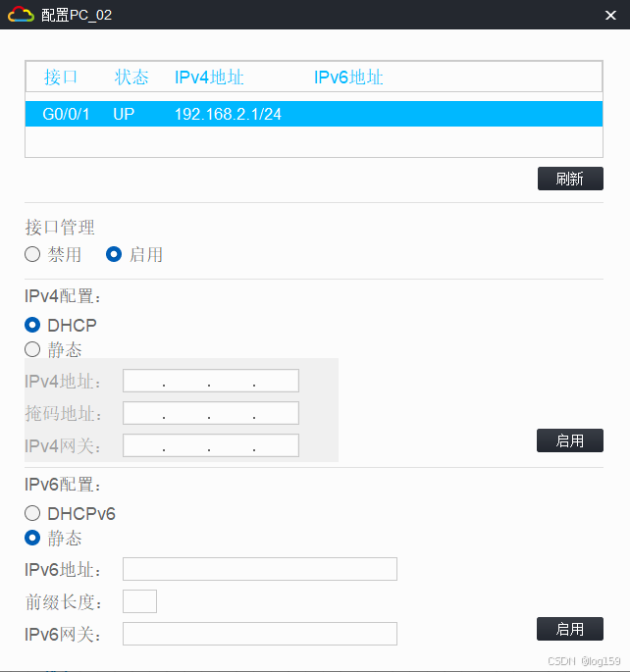630x672 pixels.
Task: Select the 禁用 interface radio button
Action: [x=32, y=254]
